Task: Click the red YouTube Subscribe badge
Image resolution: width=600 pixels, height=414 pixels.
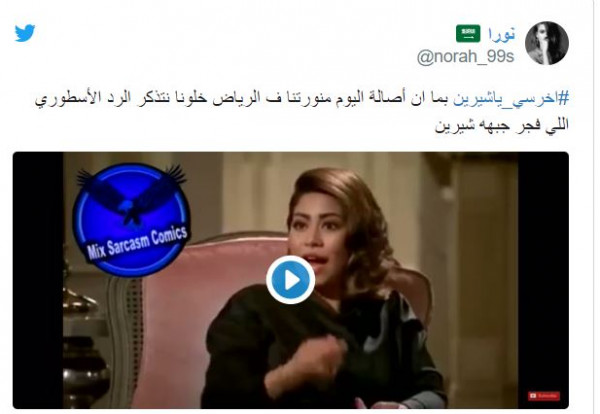Action: click(x=544, y=396)
